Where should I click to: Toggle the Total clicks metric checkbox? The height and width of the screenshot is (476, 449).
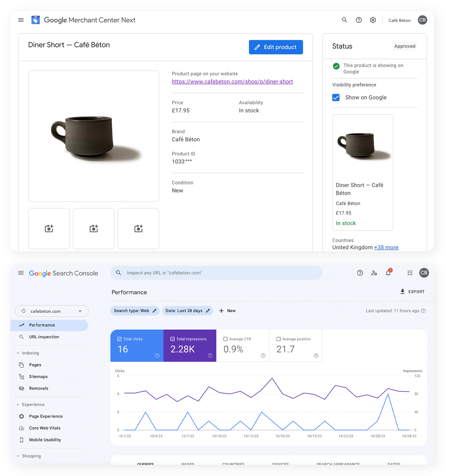[x=119, y=339]
